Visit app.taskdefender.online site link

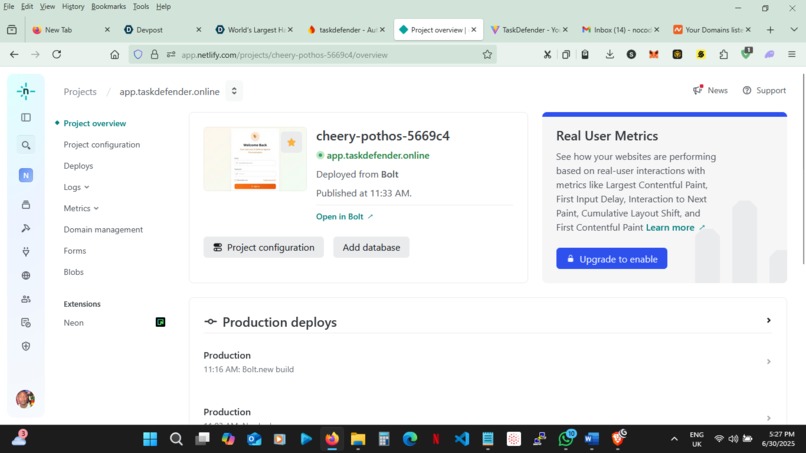(x=378, y=155)
